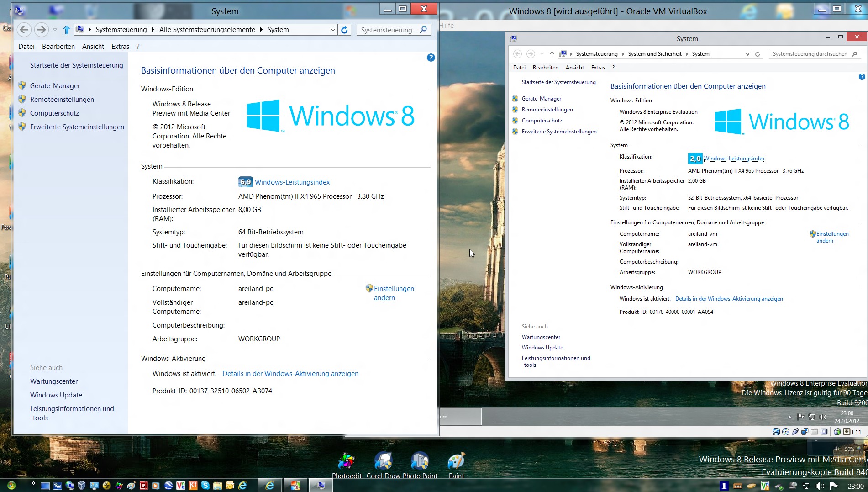Expand the Alle Systemsteuerungselemente breadcrumb arrow

pos(261,30)
